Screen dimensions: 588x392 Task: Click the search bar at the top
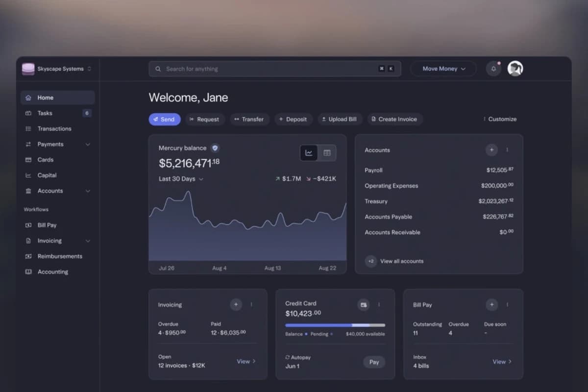click(x=274, y=69)
